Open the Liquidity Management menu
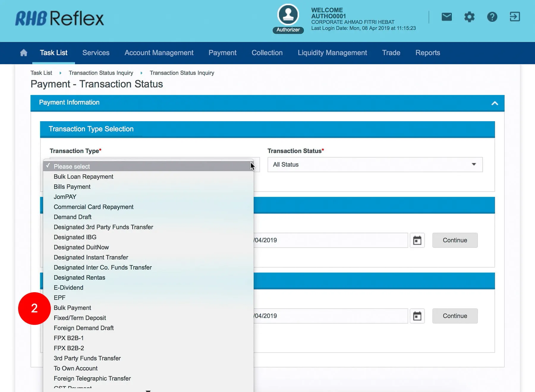 point(332,53)
